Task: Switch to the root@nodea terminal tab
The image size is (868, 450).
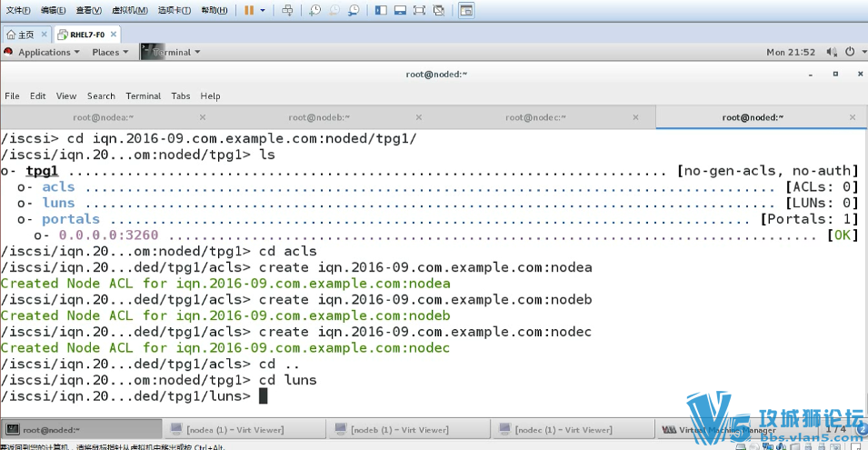Action: [x=104, y=117]
